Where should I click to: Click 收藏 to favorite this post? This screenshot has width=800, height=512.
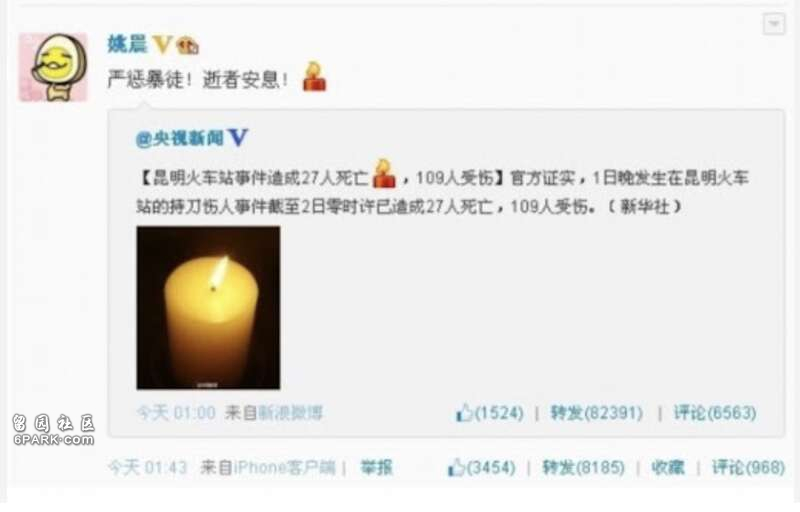(x=667, y=467)
